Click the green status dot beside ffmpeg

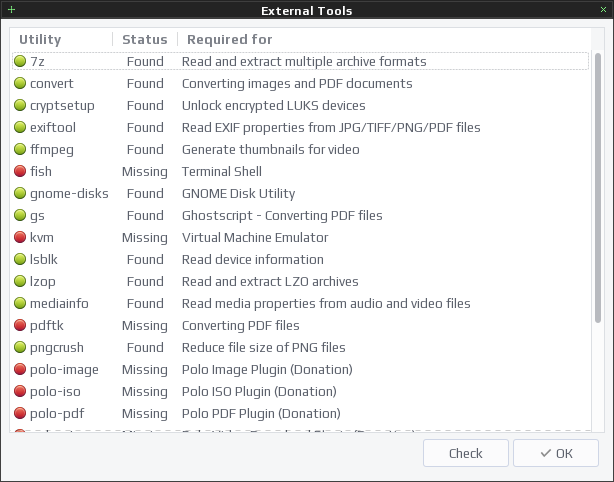(20, 149)
